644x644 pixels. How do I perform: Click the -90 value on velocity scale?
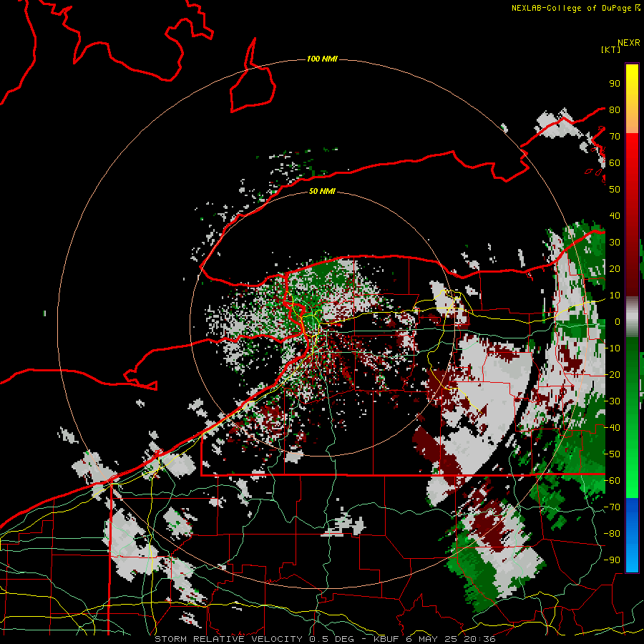(612, 560)
